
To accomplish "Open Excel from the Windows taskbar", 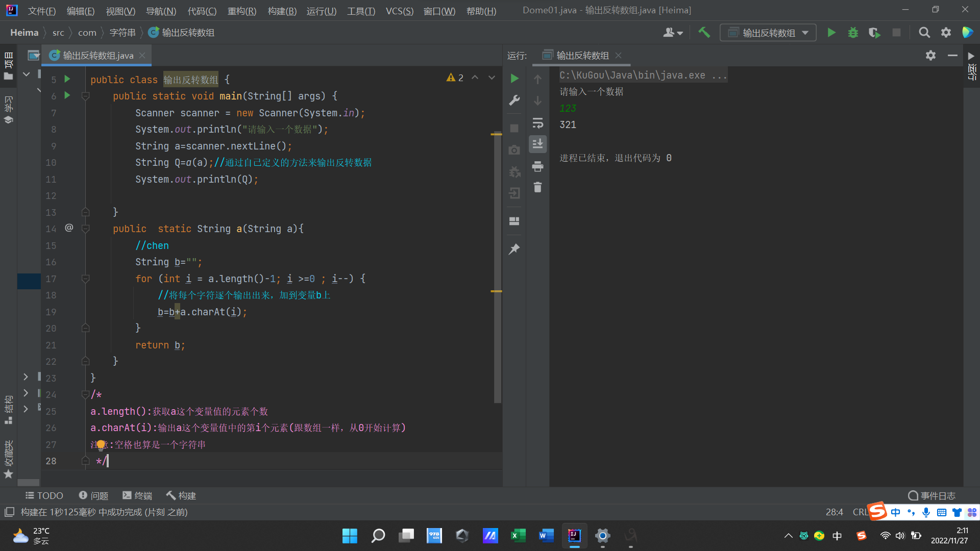I will pos(518,536).
